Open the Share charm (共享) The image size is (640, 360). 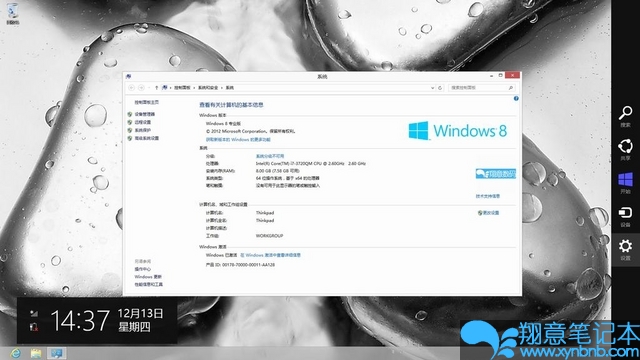click(625, 149)
